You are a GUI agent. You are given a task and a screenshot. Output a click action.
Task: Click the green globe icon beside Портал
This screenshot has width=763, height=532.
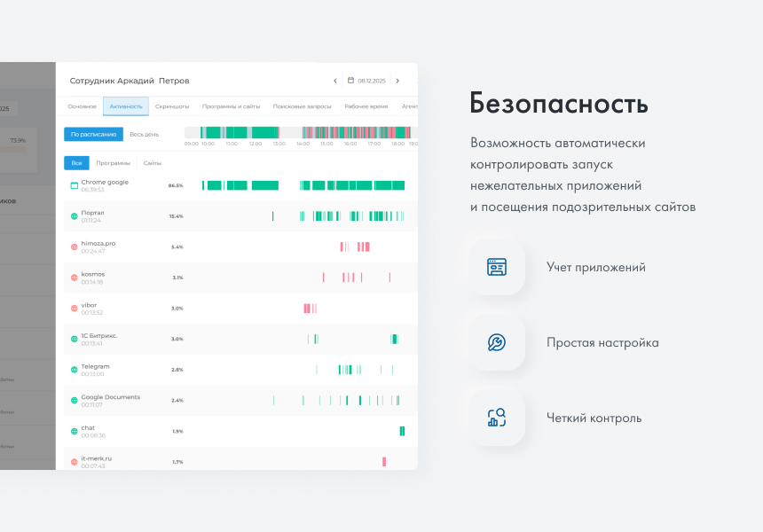[75, 216]
